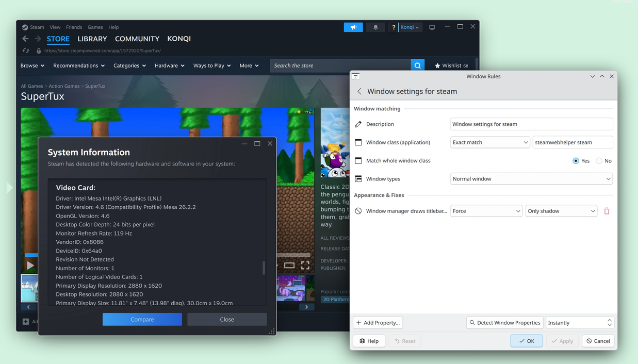Open the Friends menu

click(74, 27)
